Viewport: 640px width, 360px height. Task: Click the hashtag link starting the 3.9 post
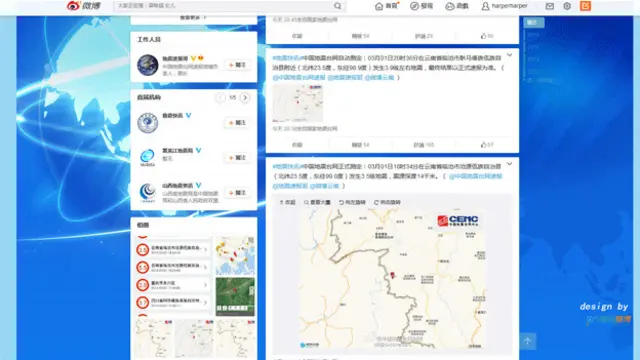[287, 58]
